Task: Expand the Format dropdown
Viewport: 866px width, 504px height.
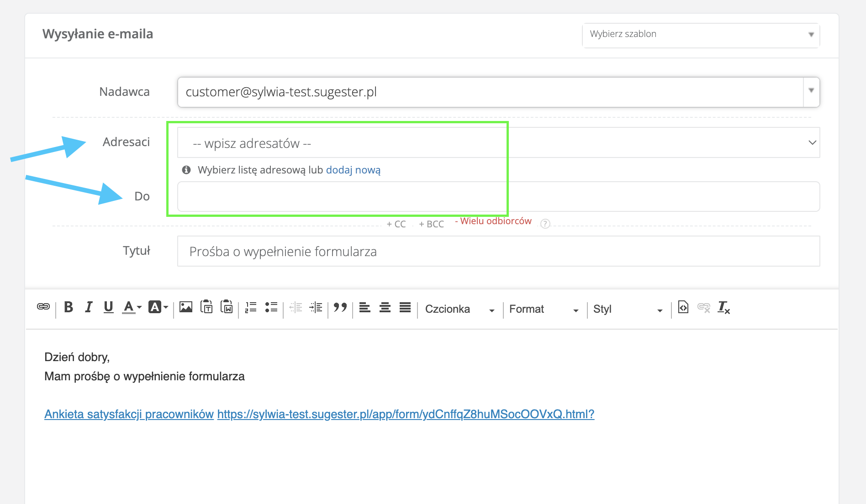Action: [x=544, y=309]
